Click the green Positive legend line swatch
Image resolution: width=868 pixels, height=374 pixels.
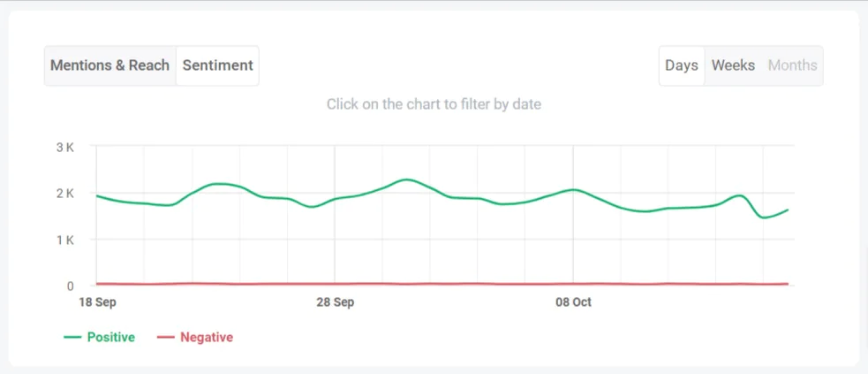72,337
